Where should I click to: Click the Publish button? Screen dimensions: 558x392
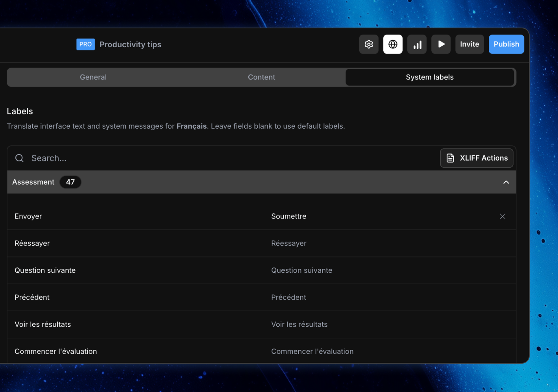(506, 44)
